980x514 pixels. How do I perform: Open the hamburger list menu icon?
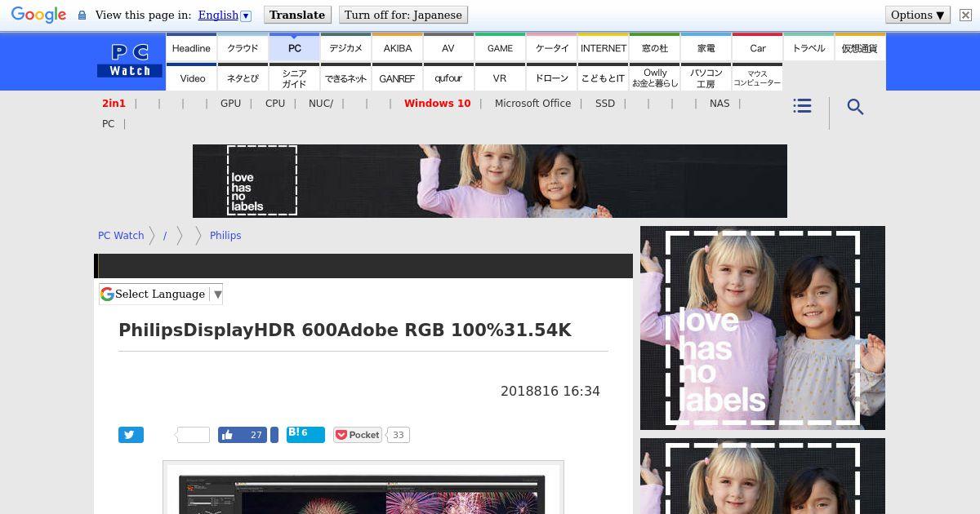(802, 106)
